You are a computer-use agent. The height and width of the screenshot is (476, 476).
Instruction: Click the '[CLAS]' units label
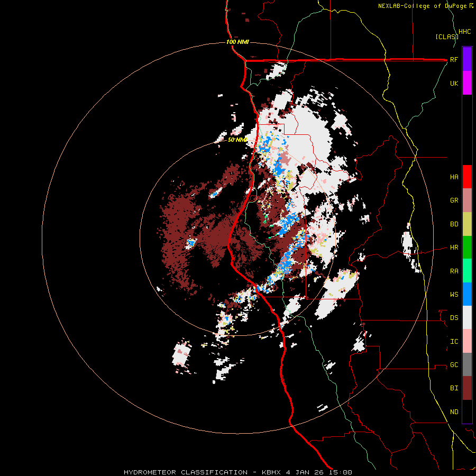point(446,36)
